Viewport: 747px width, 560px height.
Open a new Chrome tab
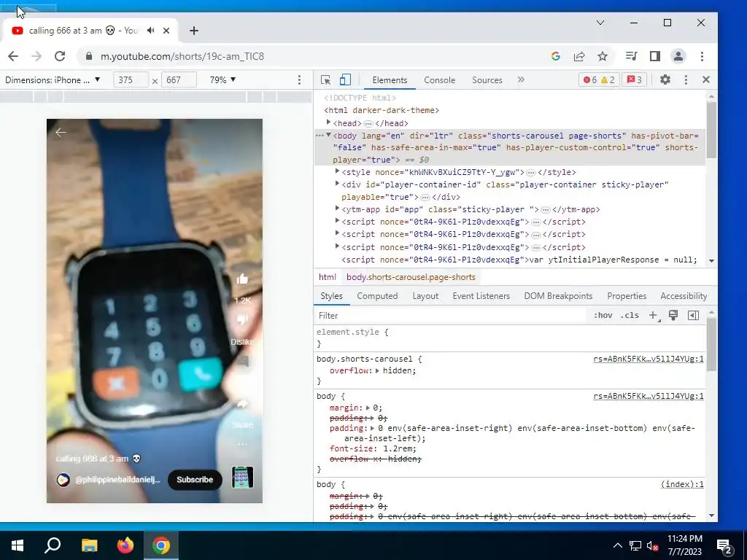(193, 31)
